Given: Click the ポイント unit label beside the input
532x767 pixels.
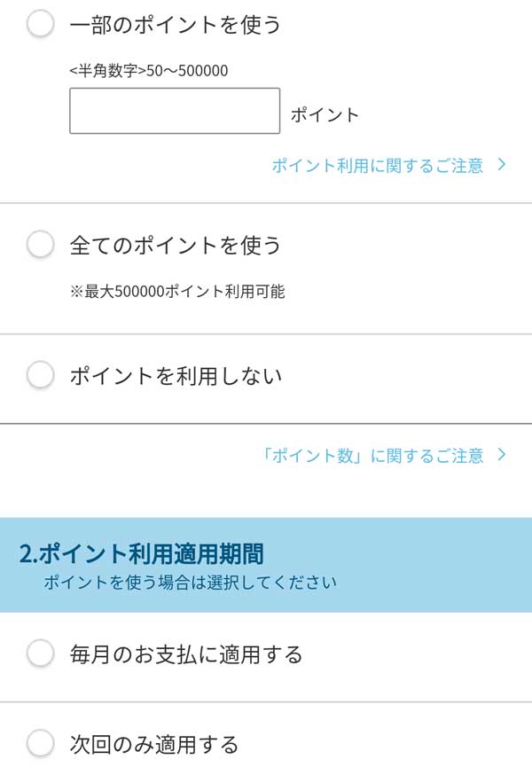Looking at the screenshot, I should (325, 115).
